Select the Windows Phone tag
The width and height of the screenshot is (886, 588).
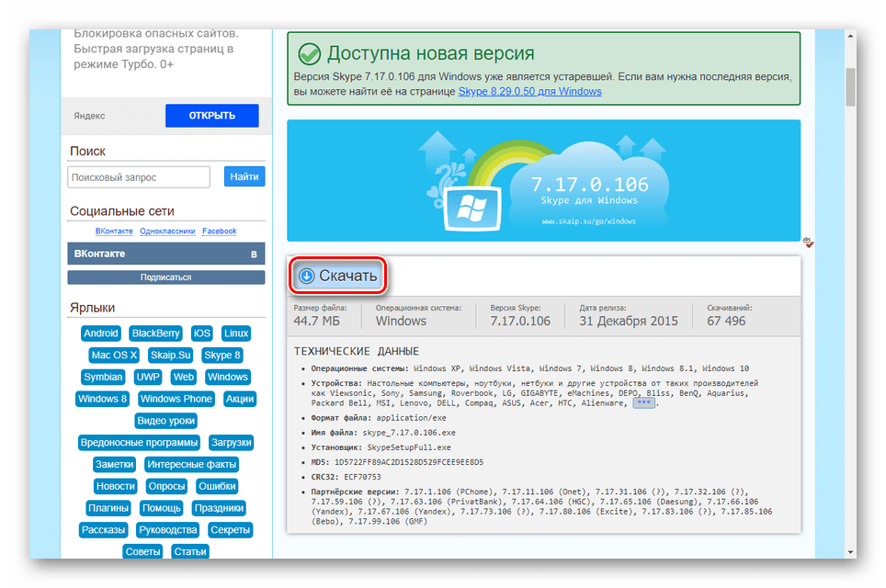(176, 399)
